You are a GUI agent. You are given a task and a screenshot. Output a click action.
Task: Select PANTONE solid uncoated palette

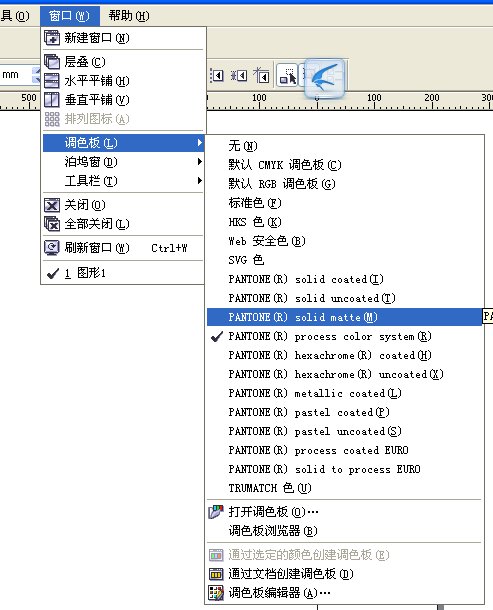pos(344,298)
